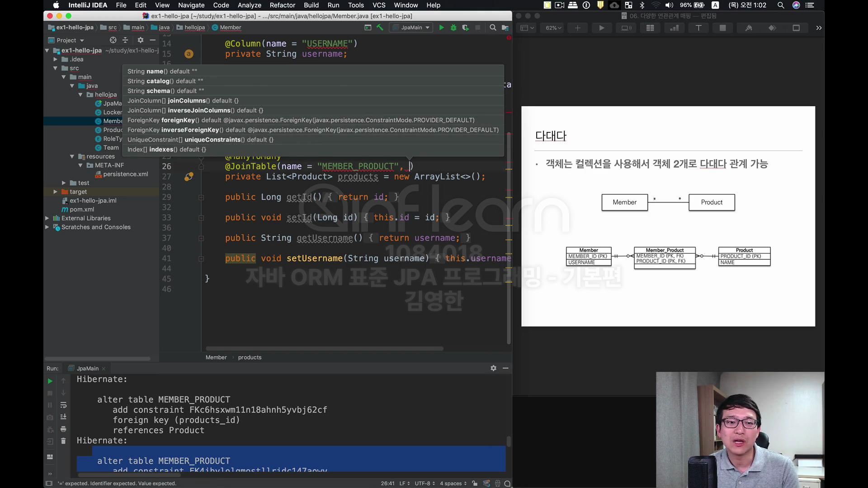This screenshot has height=488, width=868.
Task: Open Project Structure icon in toolbar
Action: click(x=505, y=28)
